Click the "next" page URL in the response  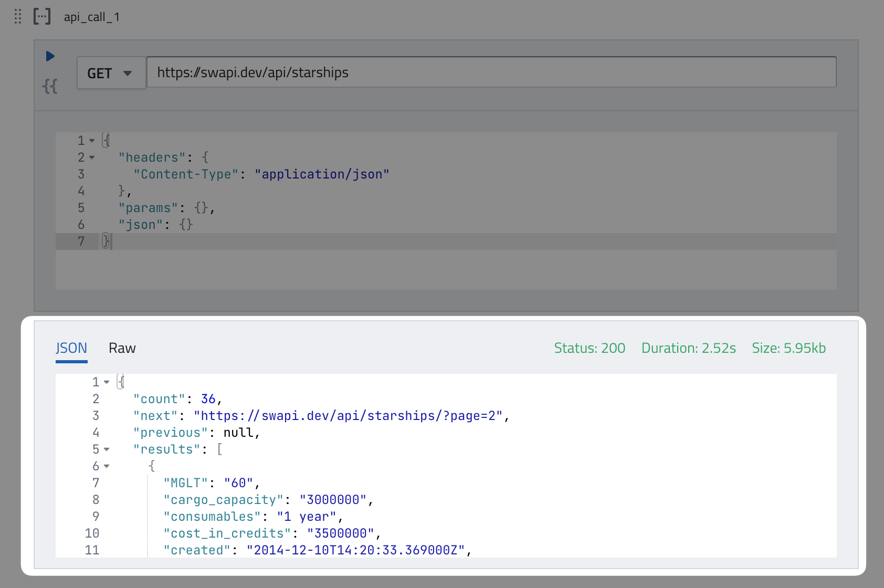pyautogui.click(x=348, y=416)
